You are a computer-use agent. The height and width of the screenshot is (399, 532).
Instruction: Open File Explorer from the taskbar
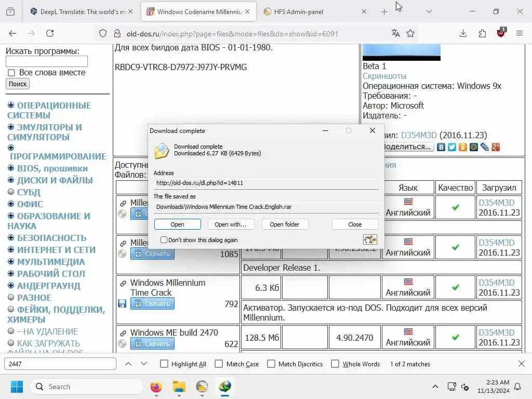tap(179, 387)
